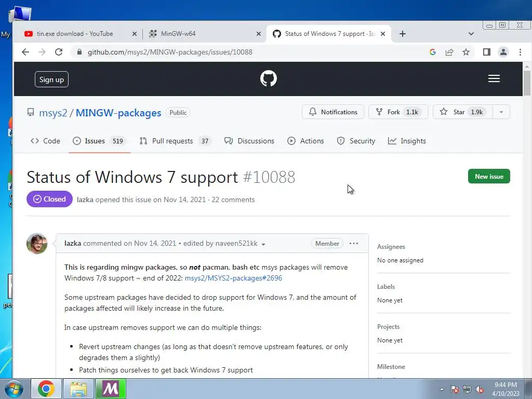Screen dimensions: 532x399
Task: Click the share page icon in address bar
Action: [449, 52]
